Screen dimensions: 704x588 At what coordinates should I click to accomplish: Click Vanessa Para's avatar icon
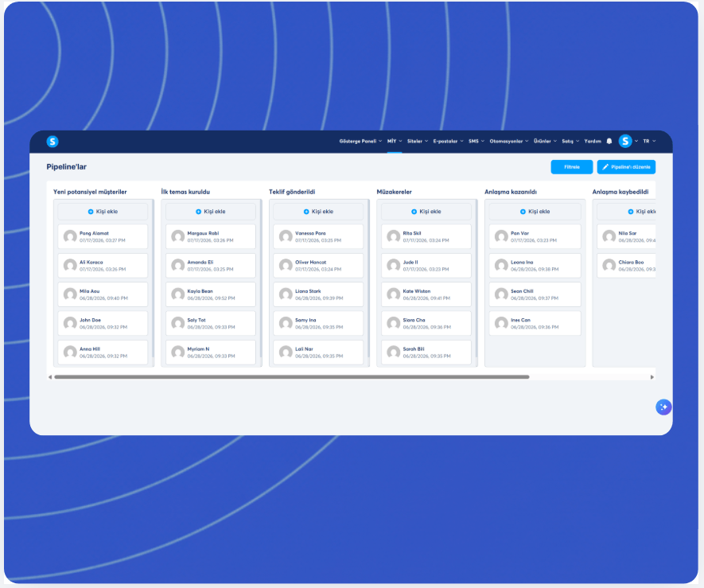[286, 236]
